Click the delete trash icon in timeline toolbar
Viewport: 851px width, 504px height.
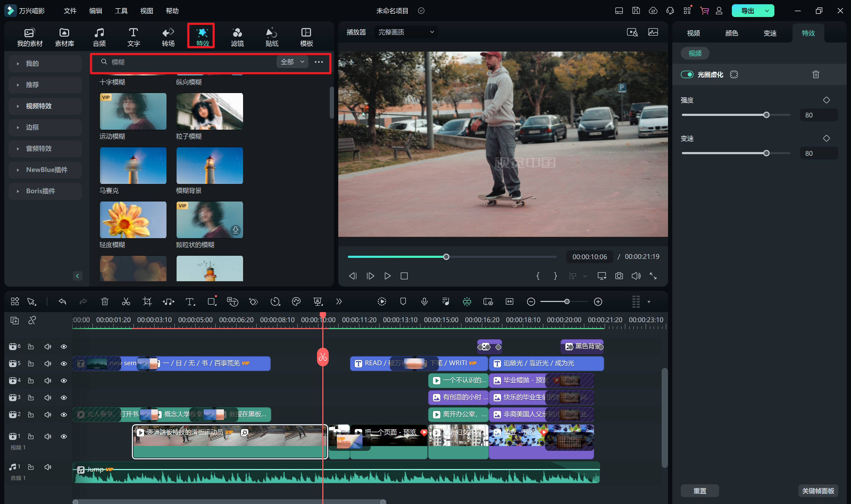105,302
